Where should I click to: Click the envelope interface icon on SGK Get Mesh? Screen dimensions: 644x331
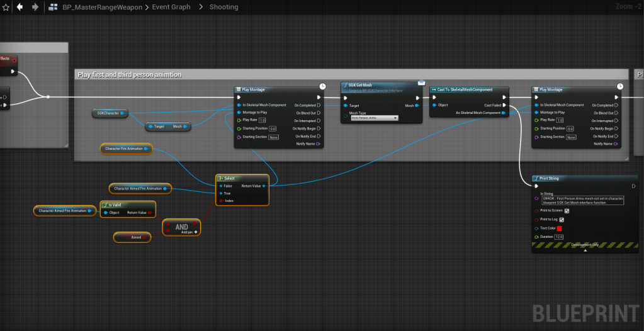point(421,82)
